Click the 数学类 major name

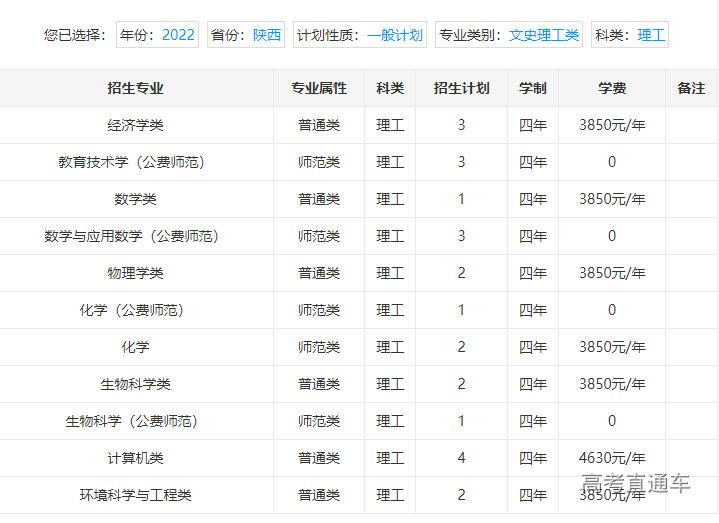click(136, 199)
